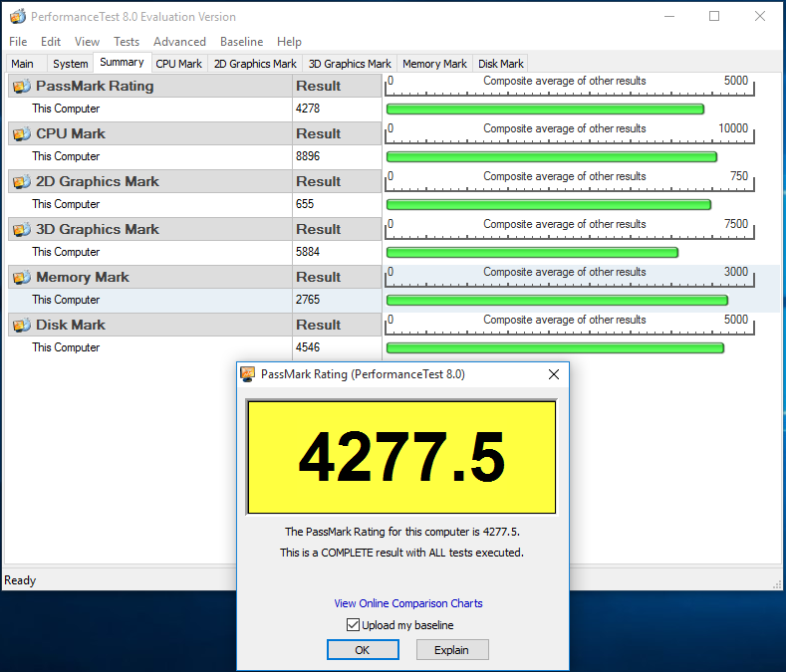Open the View menu
The height and width of the screenshot is (672, 786).
click(87, 42)
